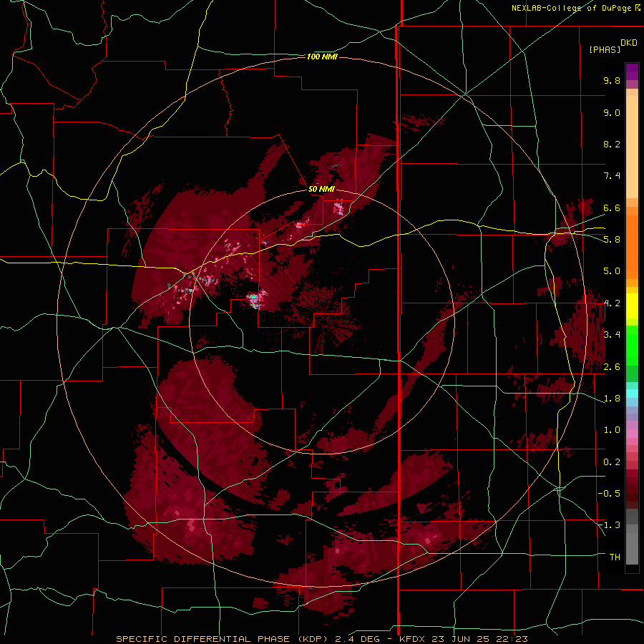
Task: Click the gray bottom of the color bar
Action: [x=632, y=538]
